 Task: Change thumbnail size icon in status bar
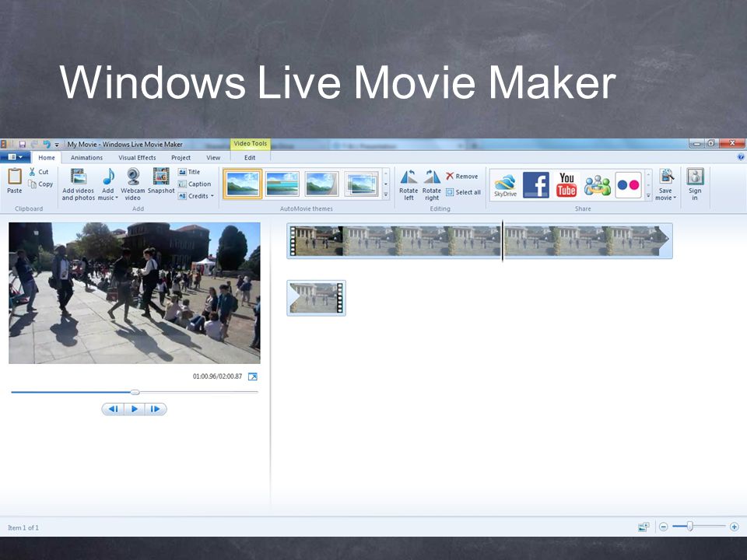point(644,527)
